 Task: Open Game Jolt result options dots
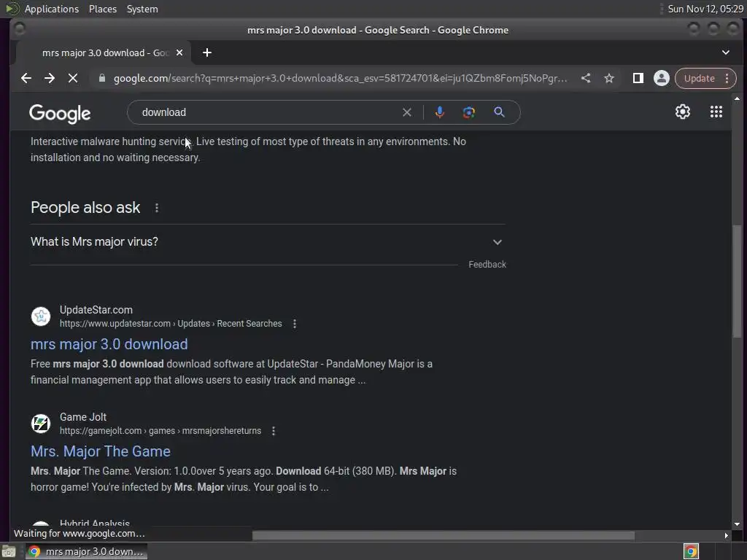[274, 431]
